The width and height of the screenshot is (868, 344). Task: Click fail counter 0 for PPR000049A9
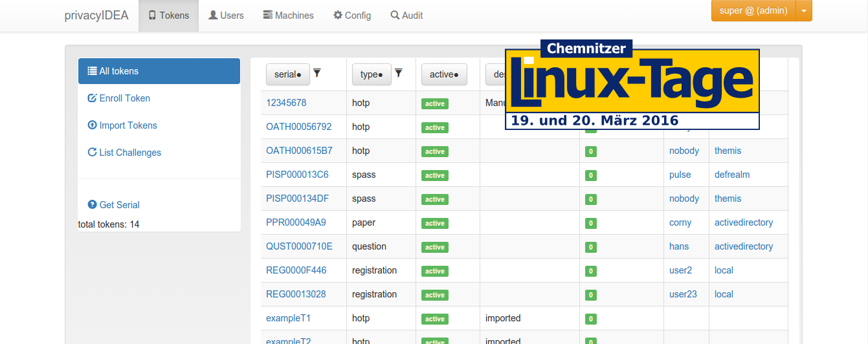pos(590,223)
